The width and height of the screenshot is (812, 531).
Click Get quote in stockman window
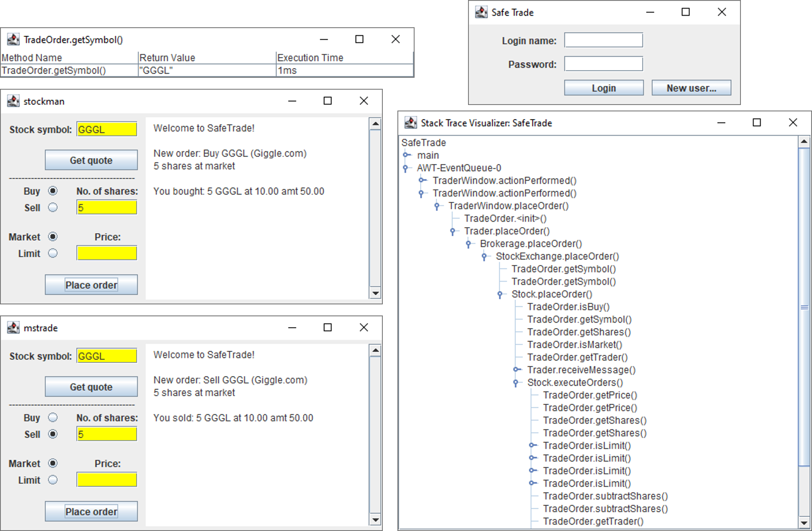click(x=91, y=160)
